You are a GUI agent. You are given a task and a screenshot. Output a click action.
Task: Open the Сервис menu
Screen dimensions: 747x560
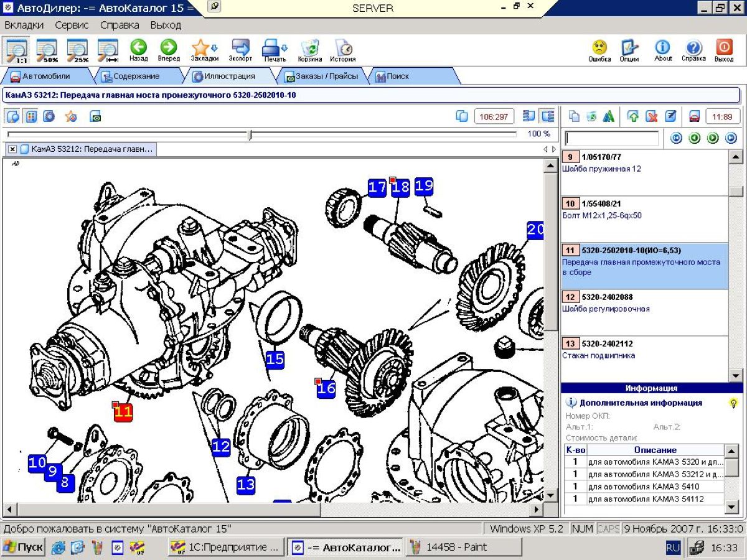pos(72,25)
